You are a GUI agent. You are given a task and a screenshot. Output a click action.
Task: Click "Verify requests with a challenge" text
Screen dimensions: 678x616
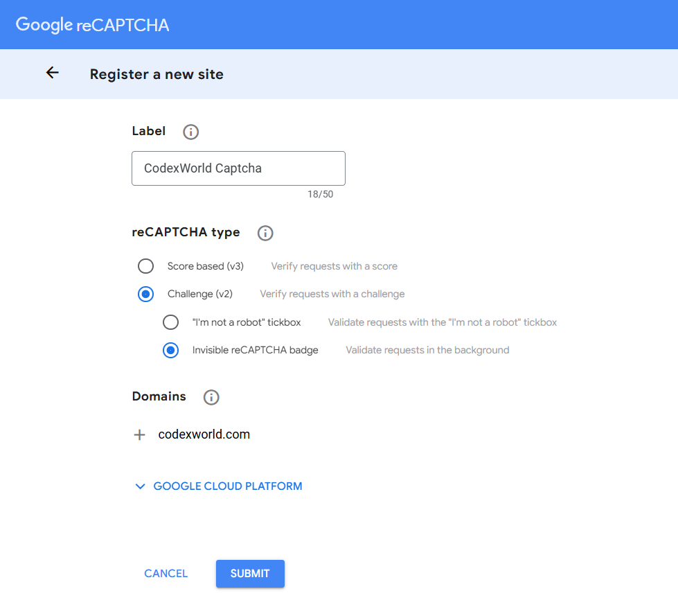(x=332, y=294)
